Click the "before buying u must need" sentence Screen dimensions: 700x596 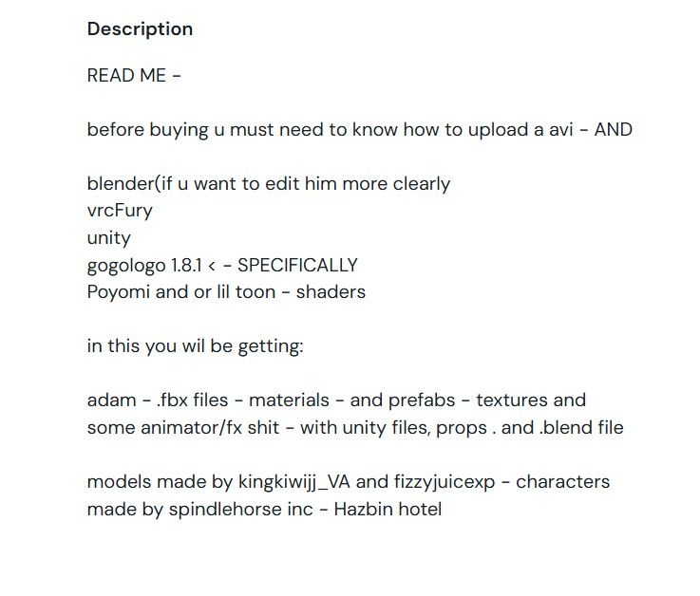point(359,130)
